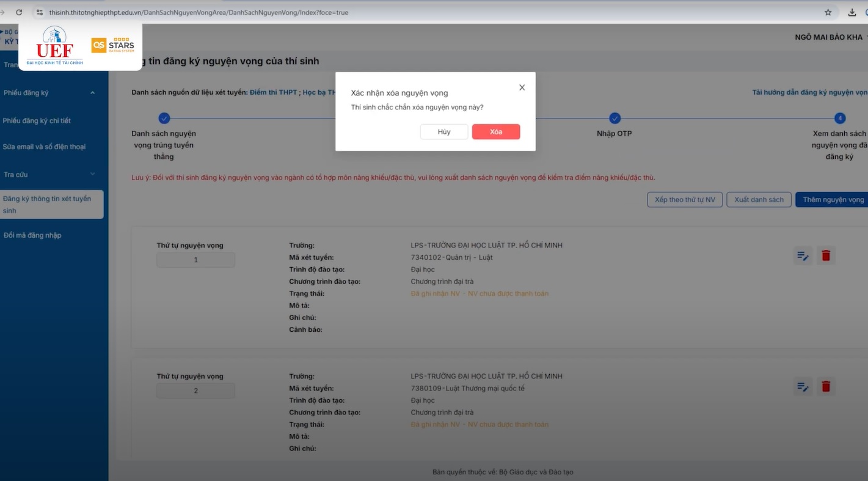Open NGÔ MAI BẢO KHA user dropdown

coord(830,37)
